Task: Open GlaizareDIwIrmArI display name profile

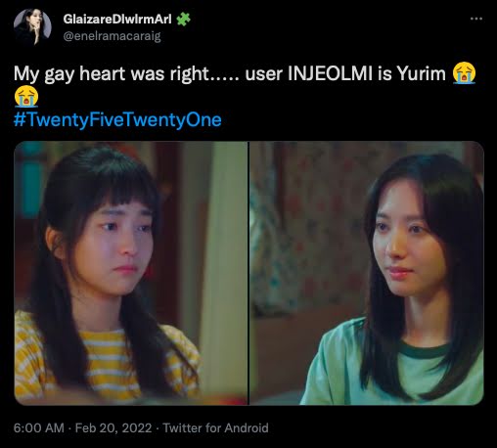Action: (x=117, y=20)
